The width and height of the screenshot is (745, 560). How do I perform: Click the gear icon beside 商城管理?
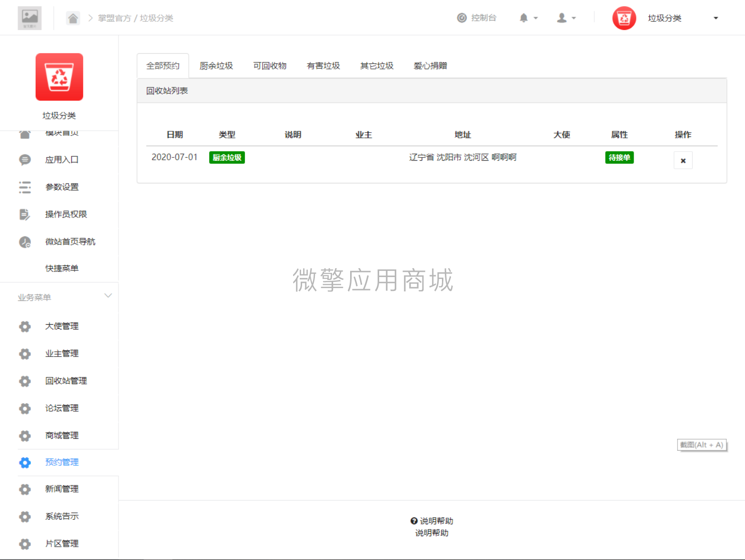tap(25, 436)
